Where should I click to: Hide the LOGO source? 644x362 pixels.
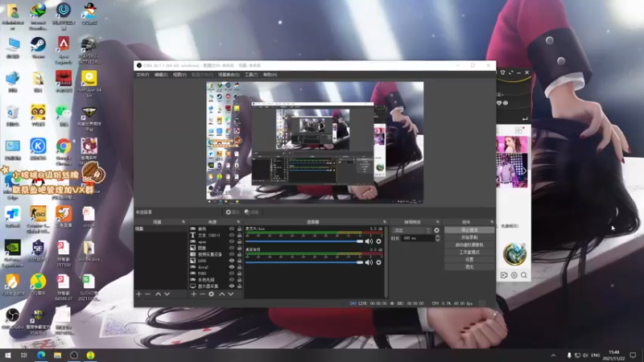pos(232,261)
